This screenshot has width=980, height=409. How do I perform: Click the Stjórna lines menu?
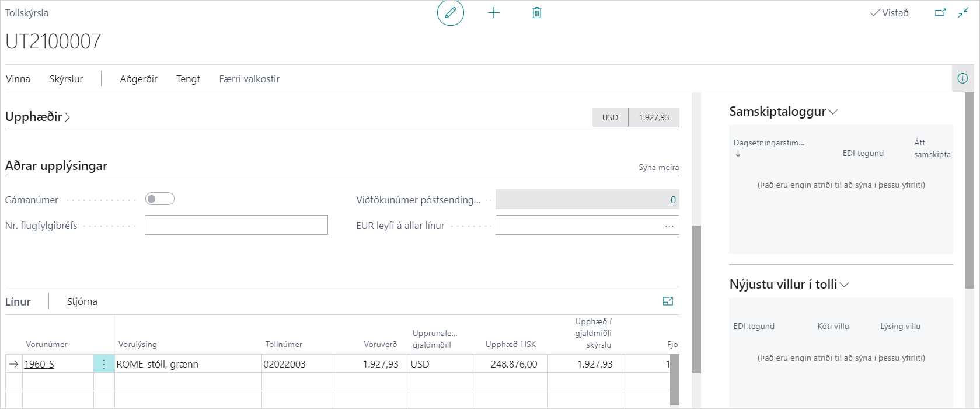(x=82, y=301)
